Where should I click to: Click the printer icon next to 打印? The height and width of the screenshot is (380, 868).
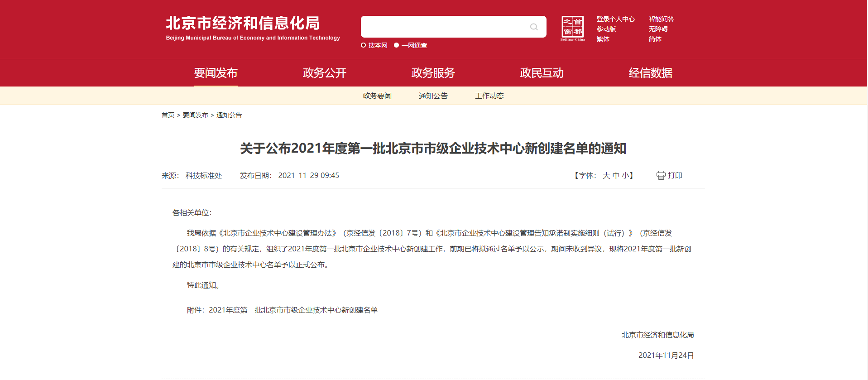tap(661, 175)
